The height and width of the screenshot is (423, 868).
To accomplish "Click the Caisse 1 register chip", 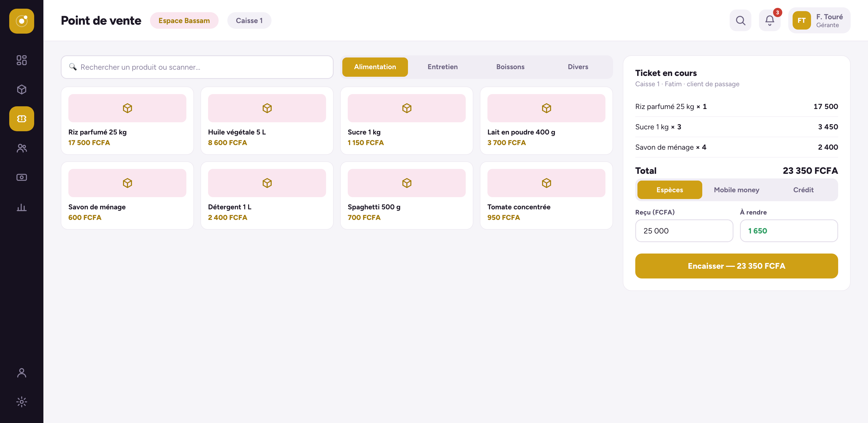I will coord(249,21).
